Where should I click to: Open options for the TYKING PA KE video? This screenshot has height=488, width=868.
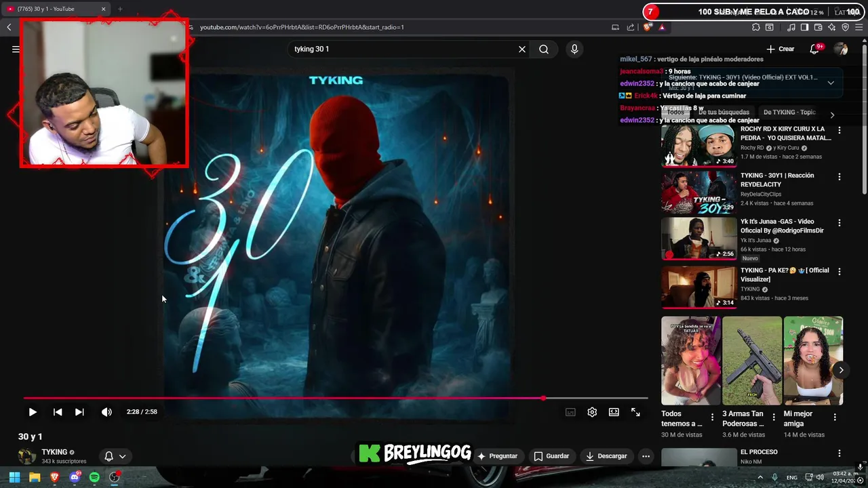click(840, 272)
